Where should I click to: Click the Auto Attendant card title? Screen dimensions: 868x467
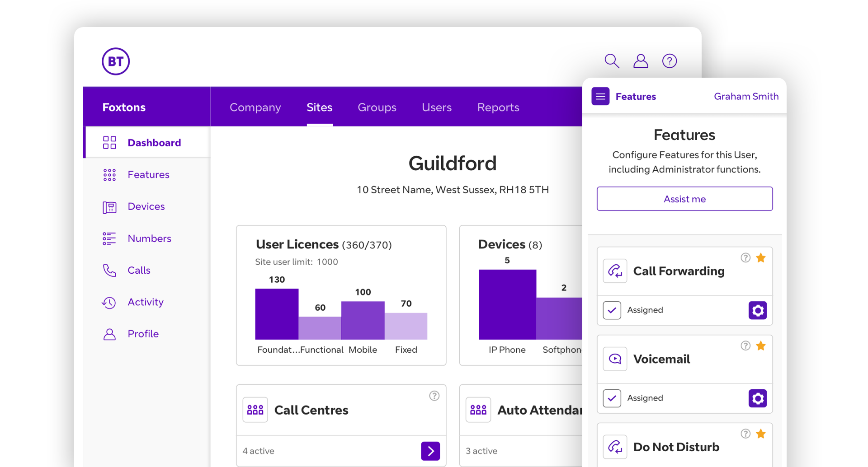coord(540,410)
